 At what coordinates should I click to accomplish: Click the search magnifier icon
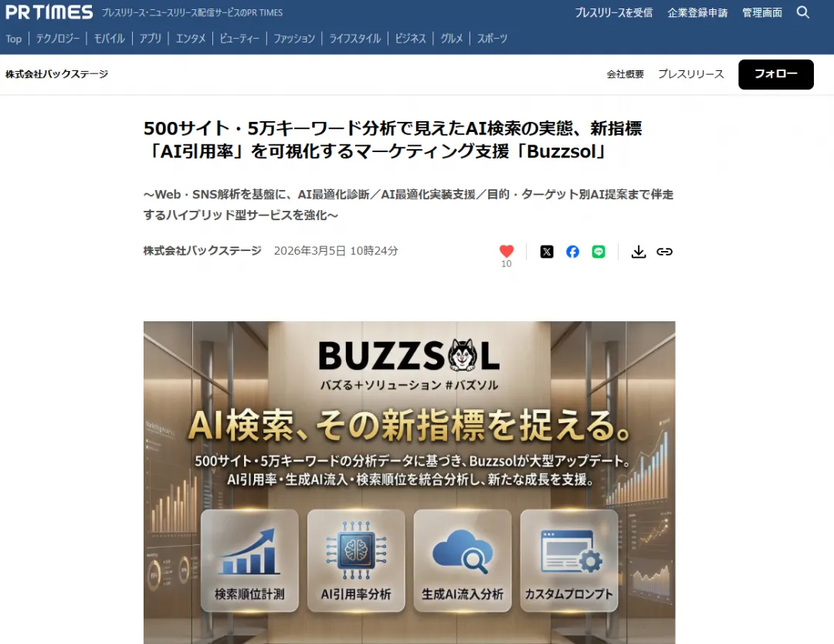tap(803, 12)
